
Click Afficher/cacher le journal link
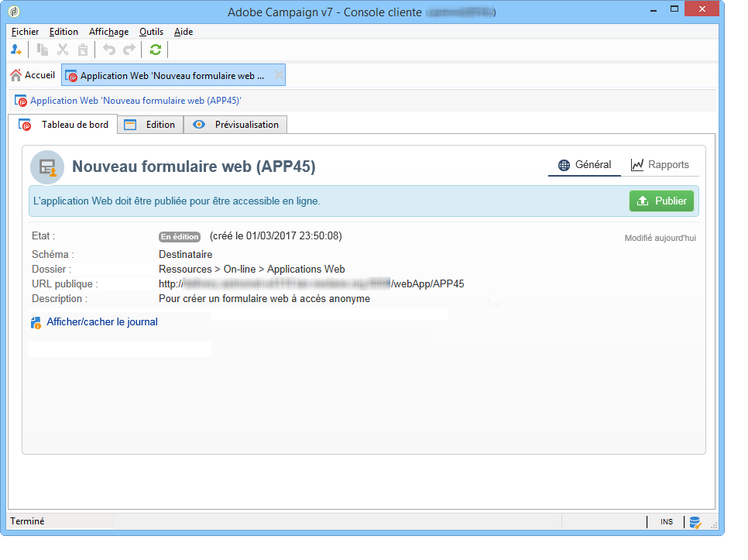[x=102, y=322]
